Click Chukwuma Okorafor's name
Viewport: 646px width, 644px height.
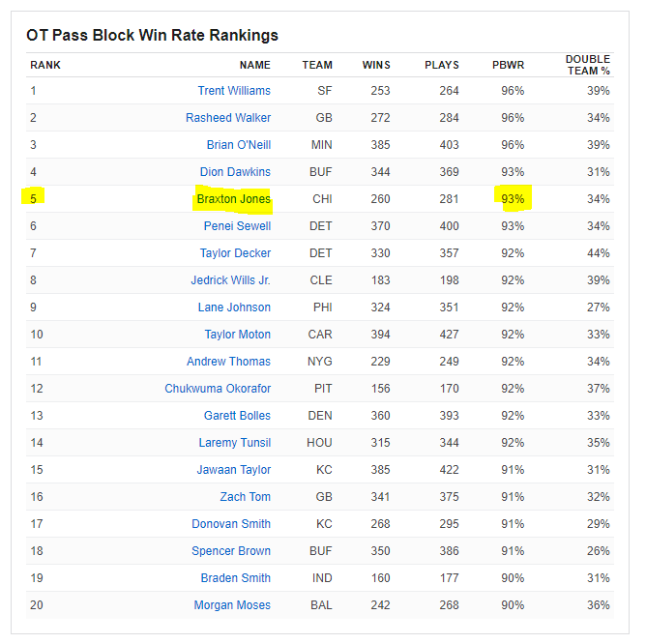pos(218,389)
